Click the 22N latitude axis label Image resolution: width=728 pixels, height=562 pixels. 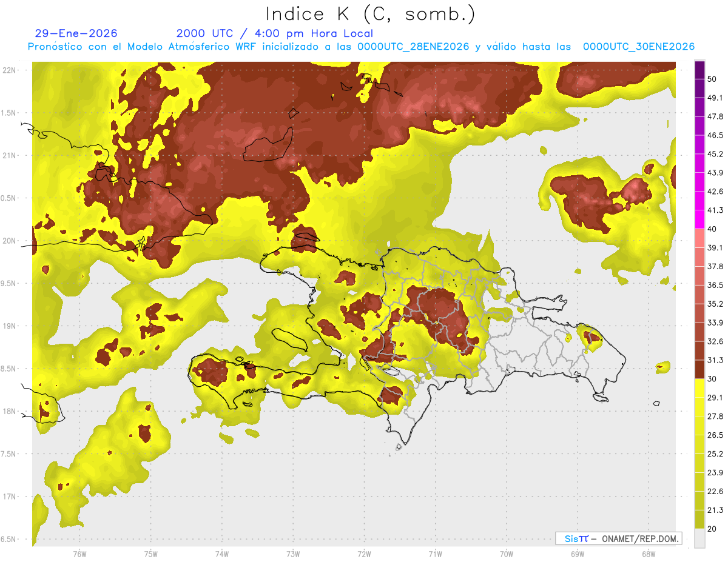tap(9, 70)
